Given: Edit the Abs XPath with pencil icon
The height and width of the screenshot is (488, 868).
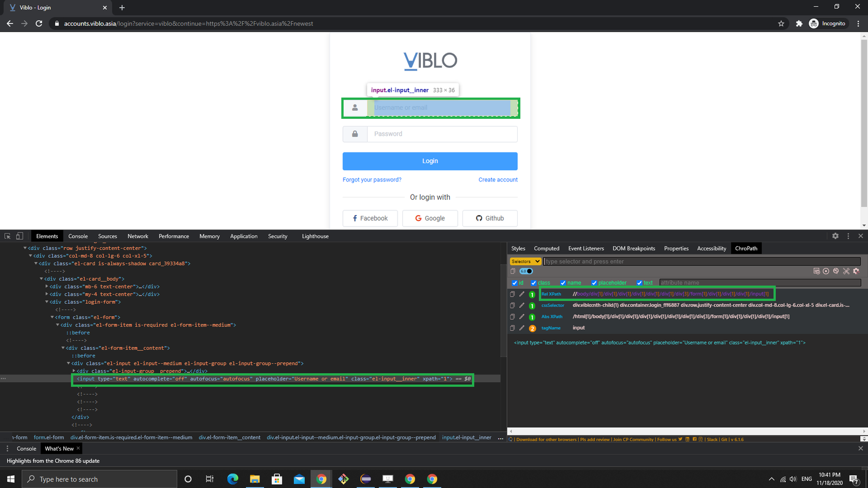Looking at the screenshot, I should (x=522, y=317).
